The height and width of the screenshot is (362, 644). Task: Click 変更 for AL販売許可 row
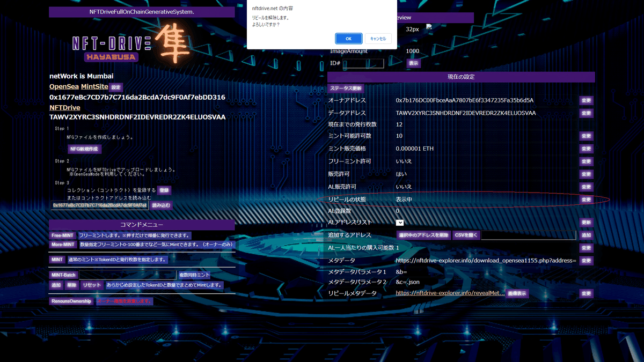[586, 187]
